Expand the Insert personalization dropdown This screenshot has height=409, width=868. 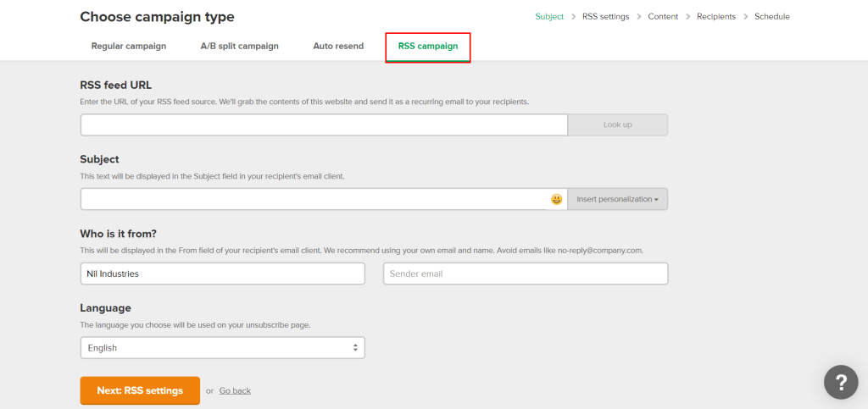pos(617,199)
